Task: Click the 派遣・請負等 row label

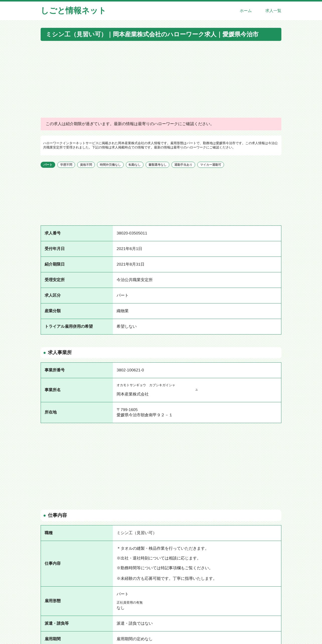Action: click(x=57, y=623)
